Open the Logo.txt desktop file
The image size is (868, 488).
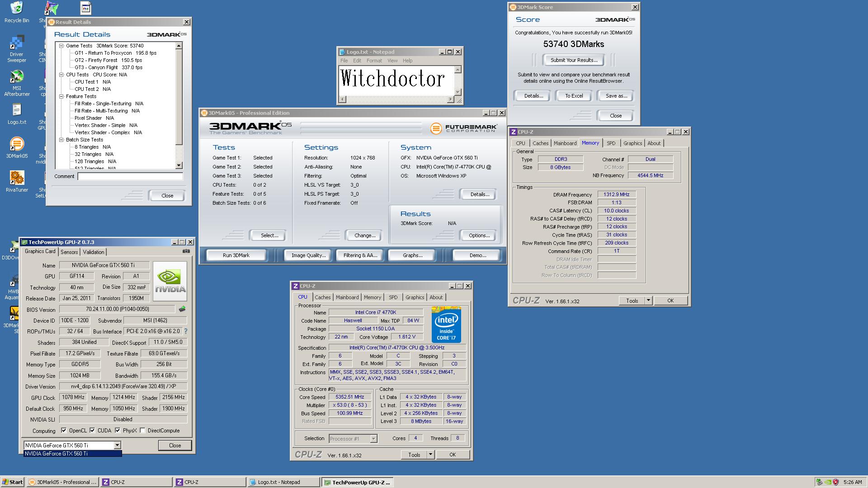[16, 110]
